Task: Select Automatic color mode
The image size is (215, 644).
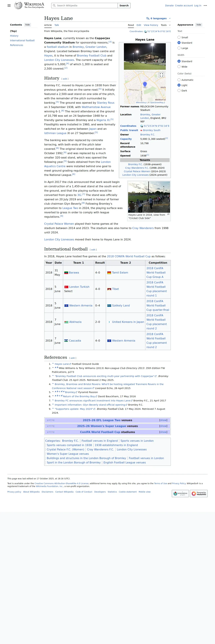Action: (x=179, y=80)
